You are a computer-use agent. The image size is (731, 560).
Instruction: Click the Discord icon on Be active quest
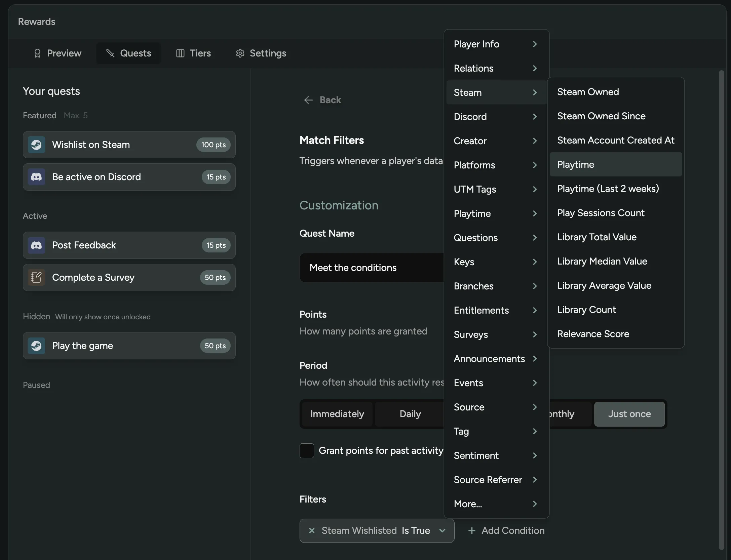37,177
